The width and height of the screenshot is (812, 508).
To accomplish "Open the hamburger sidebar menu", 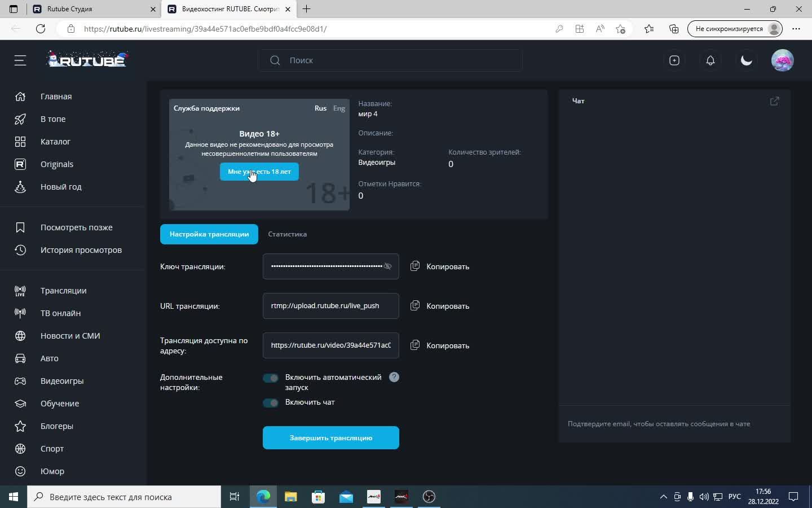I will pyautogui.click(x=20, y=60).
